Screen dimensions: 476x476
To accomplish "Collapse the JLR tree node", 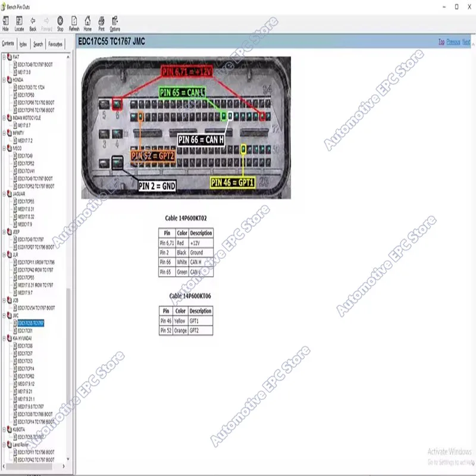I will (x=4, y=255).
